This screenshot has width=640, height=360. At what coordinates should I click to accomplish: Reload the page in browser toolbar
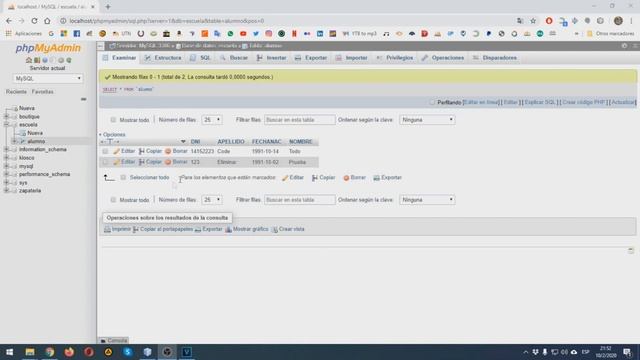point(34,21)
